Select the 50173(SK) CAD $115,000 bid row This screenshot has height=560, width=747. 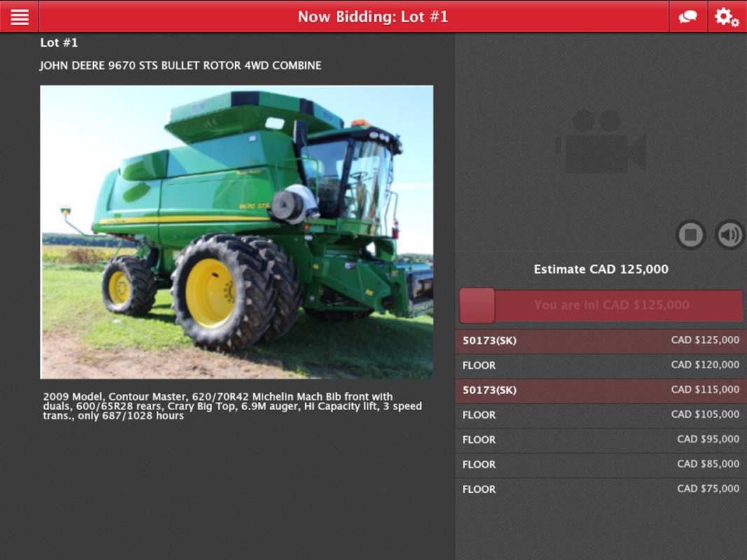(601, 390)
